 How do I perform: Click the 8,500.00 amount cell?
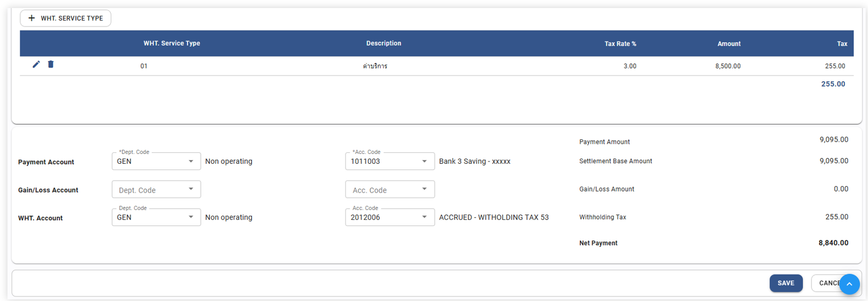[x=728, y=66]
